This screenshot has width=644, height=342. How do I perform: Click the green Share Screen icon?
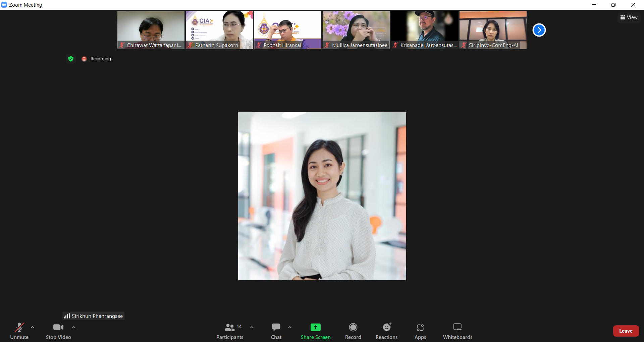point(315,327)
